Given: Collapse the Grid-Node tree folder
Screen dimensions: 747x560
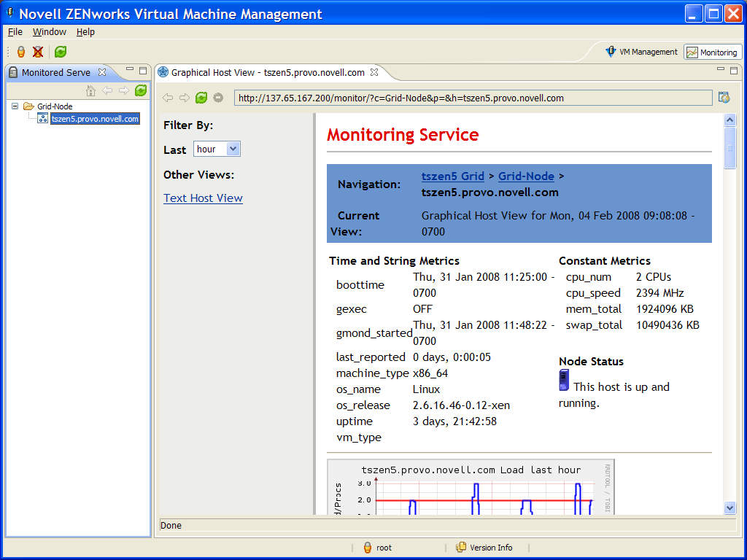Looking at the screenshot, I should (x=15, y=106).
